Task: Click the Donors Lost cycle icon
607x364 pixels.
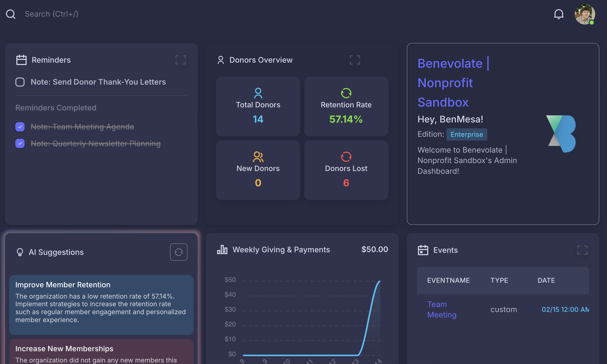Action: point(346,157)
